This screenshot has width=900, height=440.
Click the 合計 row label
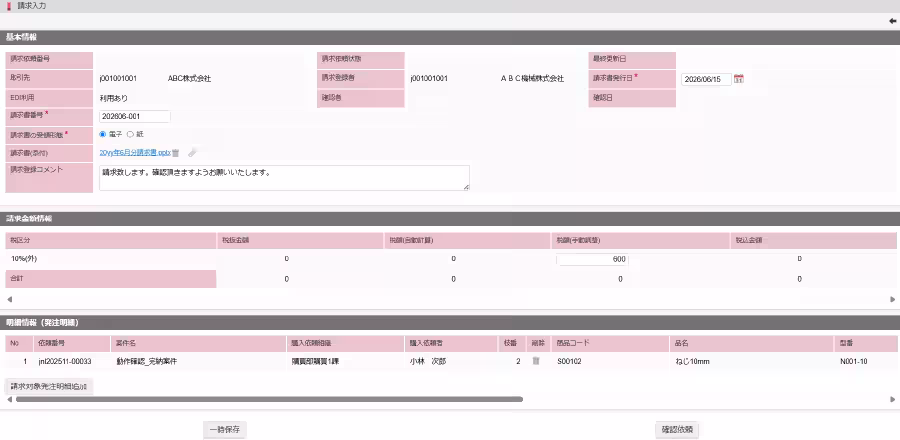(111, 279)
